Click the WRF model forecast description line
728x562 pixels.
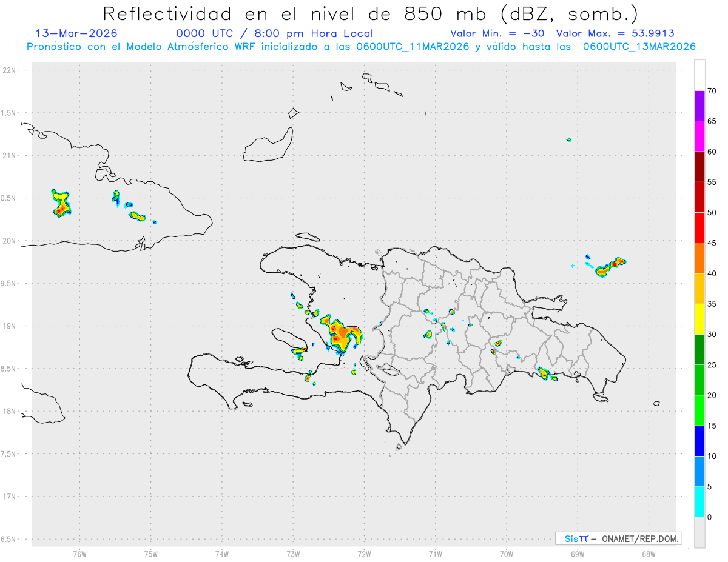pyautogui.click(x=362, y=47)
